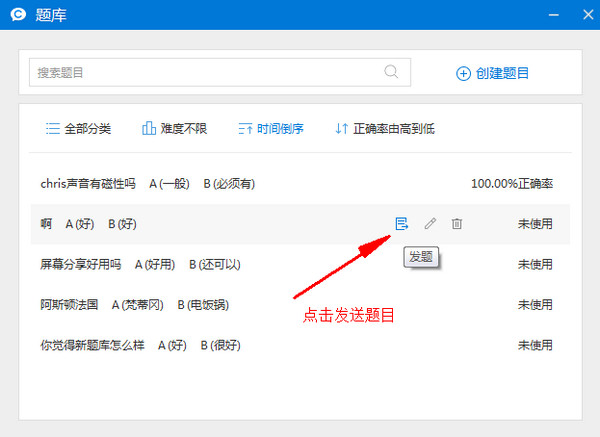Close the 题库 window

(x=583, y=14)
